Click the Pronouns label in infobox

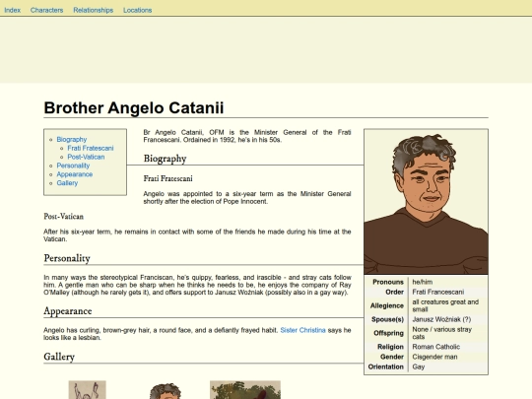(x=388, y=282)
